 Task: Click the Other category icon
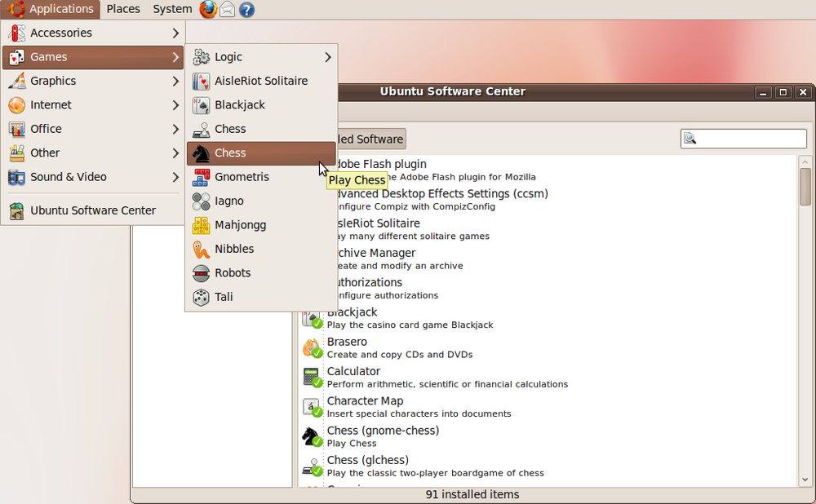16,153
